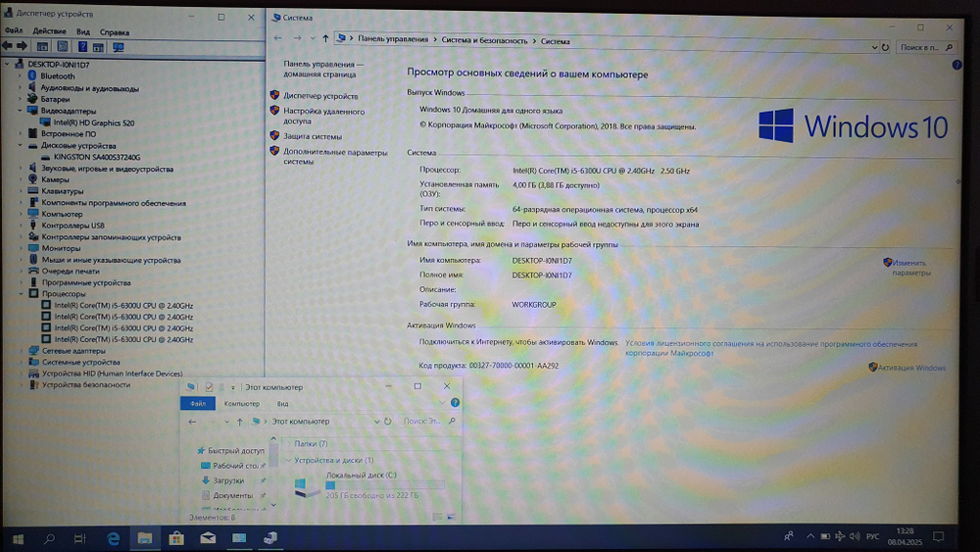Expand the Bluetooth device category
980x552 pixels.
point(20,75)
